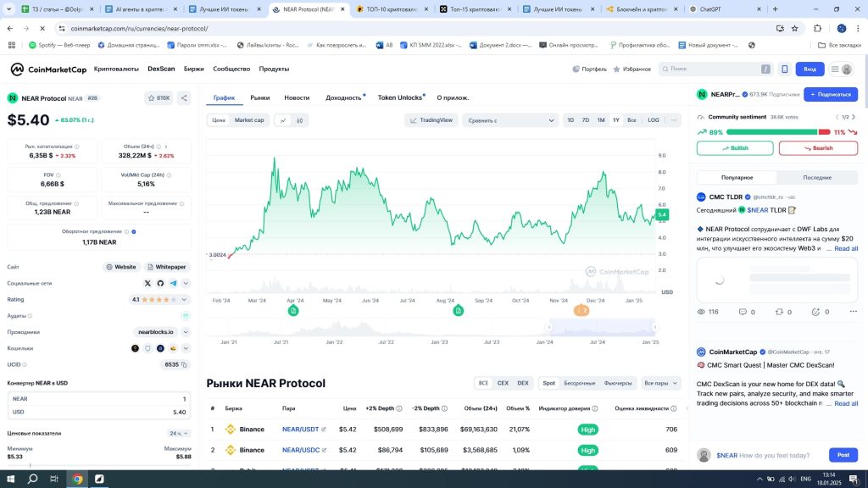Screen dimensions: 868x488
Task: Set chart range to 1M
Action: (601, 120)
